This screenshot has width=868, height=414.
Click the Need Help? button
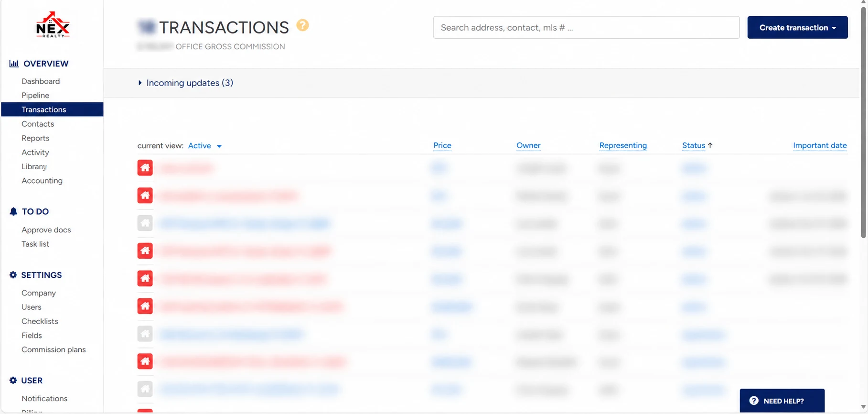point(782,401)
